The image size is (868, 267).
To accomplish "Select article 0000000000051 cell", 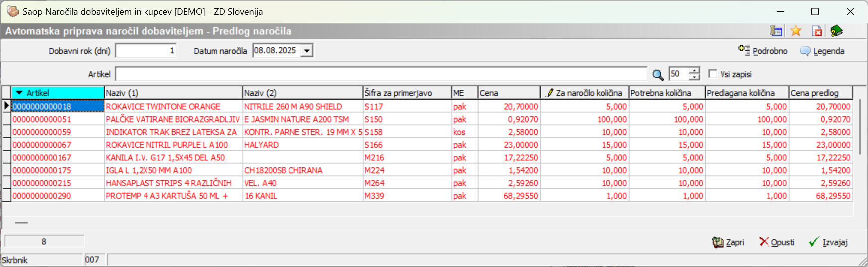I will (x=58, y=119).
